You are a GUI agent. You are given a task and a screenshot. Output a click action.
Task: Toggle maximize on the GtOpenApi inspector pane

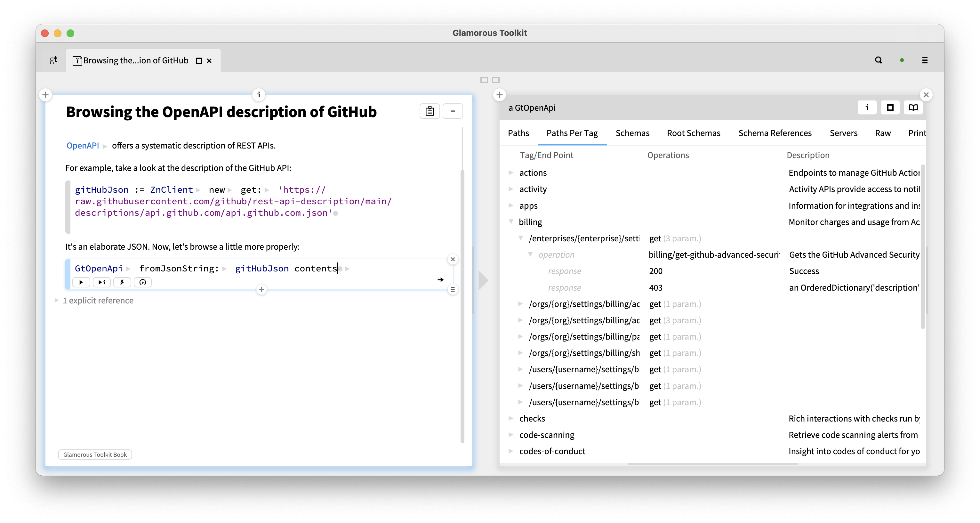(890, 108)
